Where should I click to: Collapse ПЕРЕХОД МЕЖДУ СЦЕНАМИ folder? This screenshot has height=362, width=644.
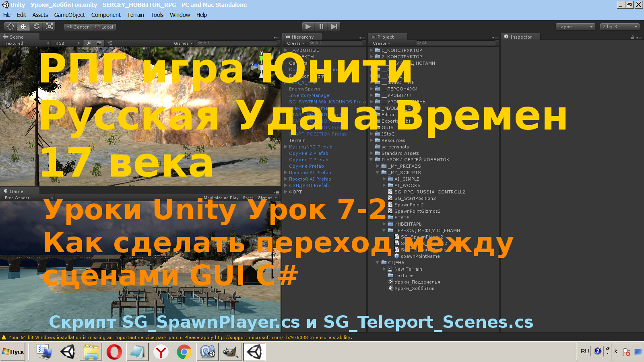384,230
